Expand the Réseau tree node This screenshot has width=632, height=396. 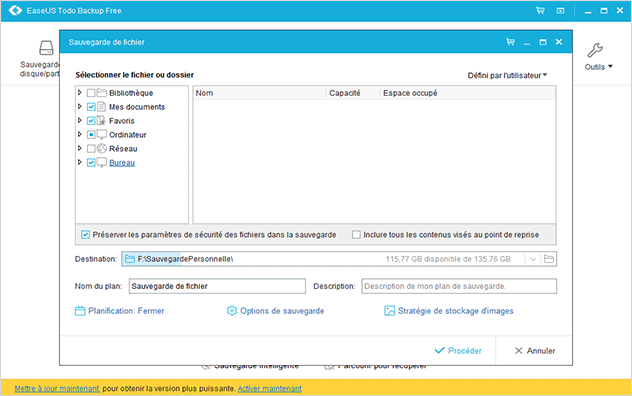pyautogui.click(x=80, y=148)
